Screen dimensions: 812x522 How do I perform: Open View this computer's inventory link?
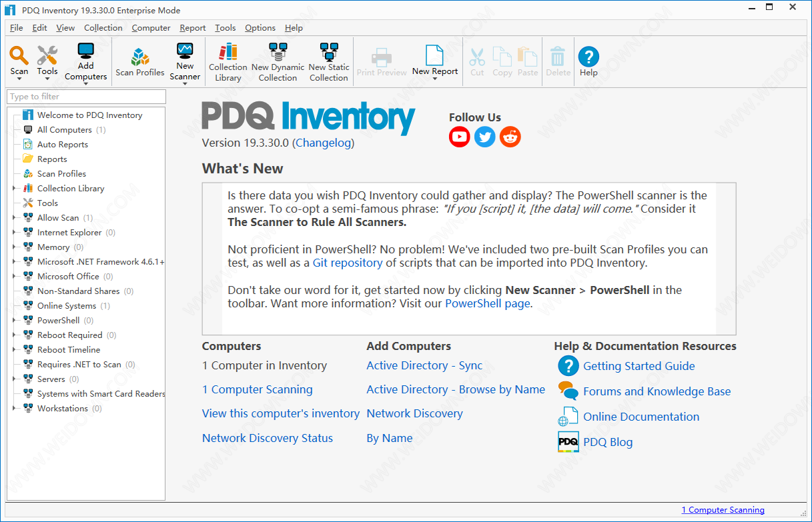281,413
